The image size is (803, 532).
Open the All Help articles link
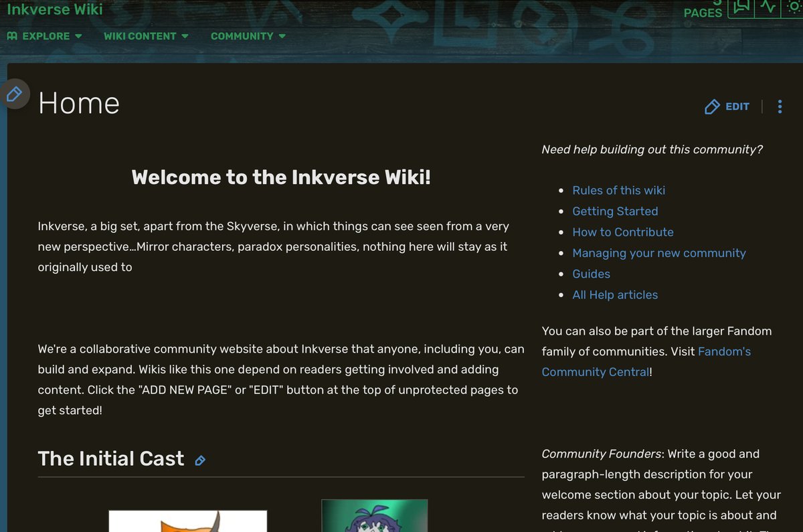click(x=615, y=294)
